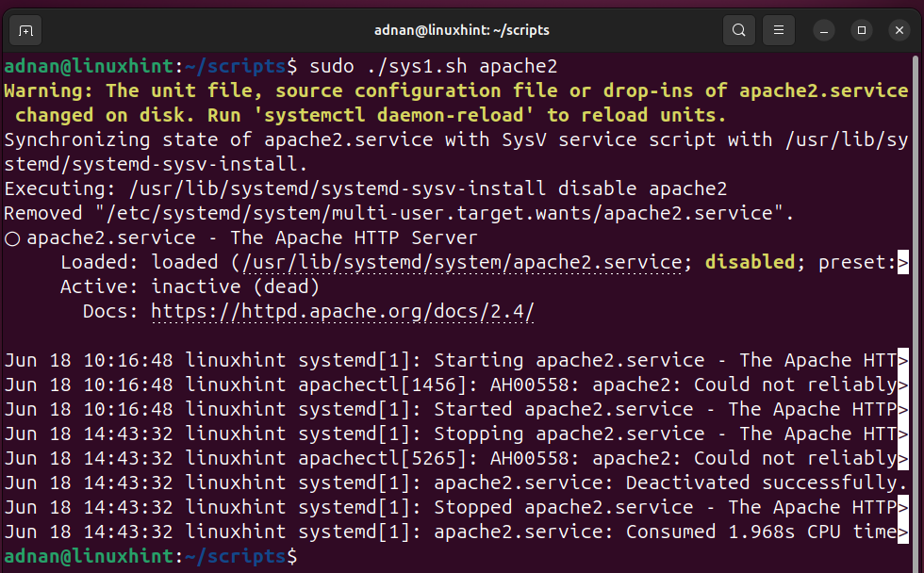
Task: Maximize the terminal window
Action: tap(862, 30)
